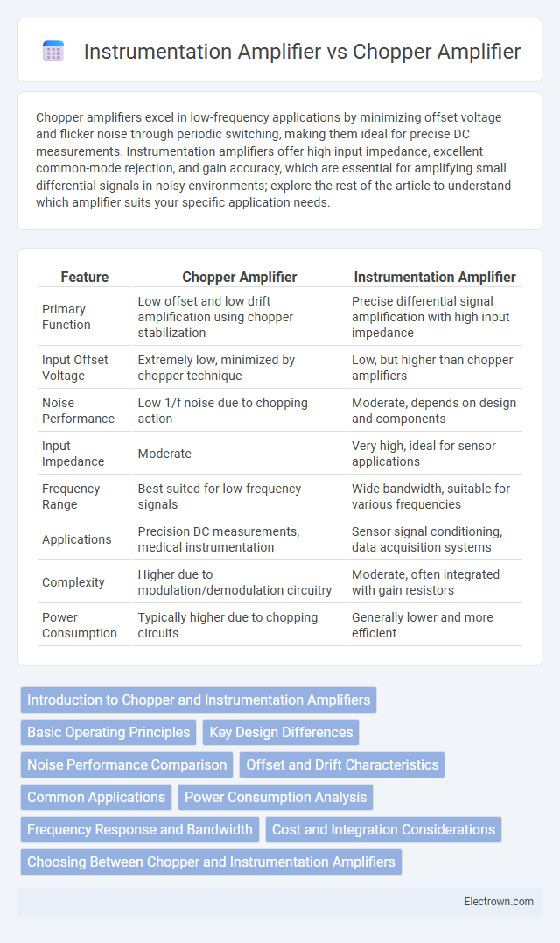Viewport: 560px width, 943px height.
Task: Select the Key Design Differences tag
Action: 281,733
